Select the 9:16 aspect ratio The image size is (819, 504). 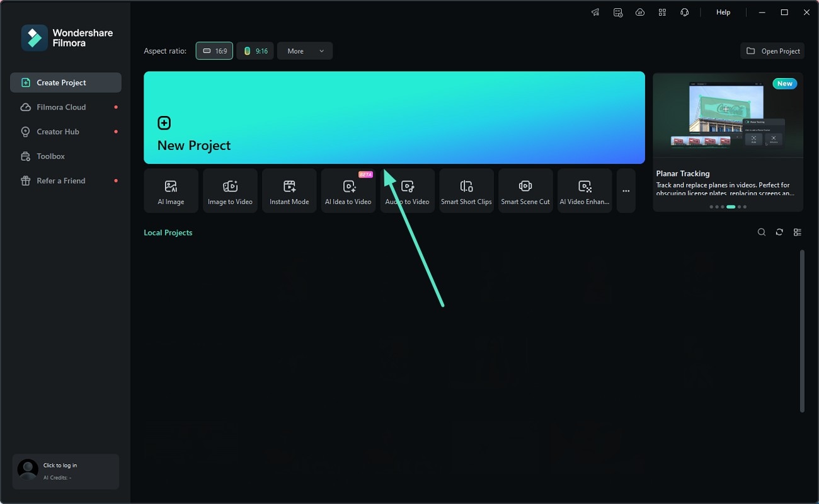coord(255,51)
